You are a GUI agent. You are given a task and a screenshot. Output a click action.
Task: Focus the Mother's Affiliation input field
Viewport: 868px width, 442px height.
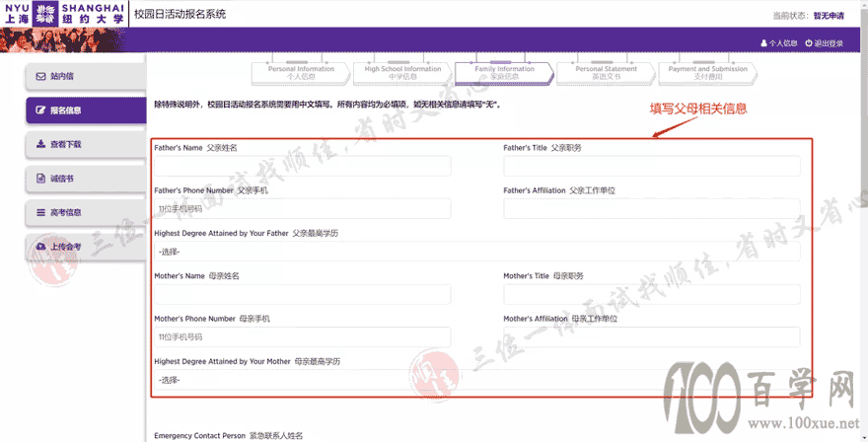tap(652, 336)
